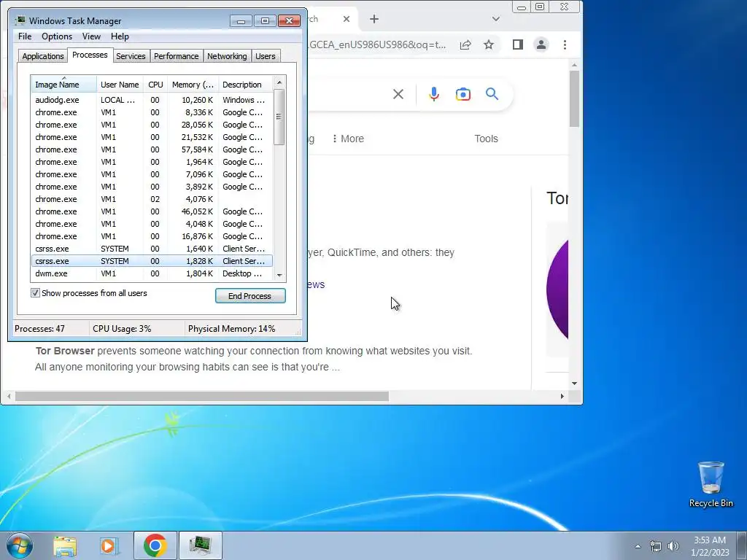The image size is (747, 560).
Task: Open a new Chrome tab
Action: [x=374, y=19]
